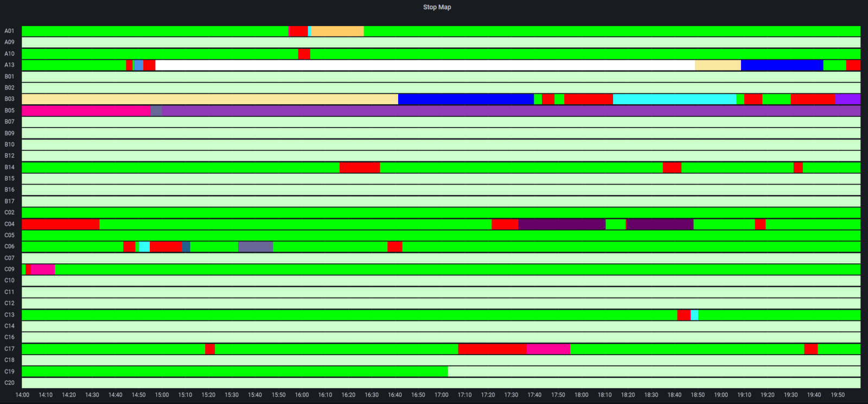
Task: Click the long white segment in row A13
Action: tap(425, 65)
